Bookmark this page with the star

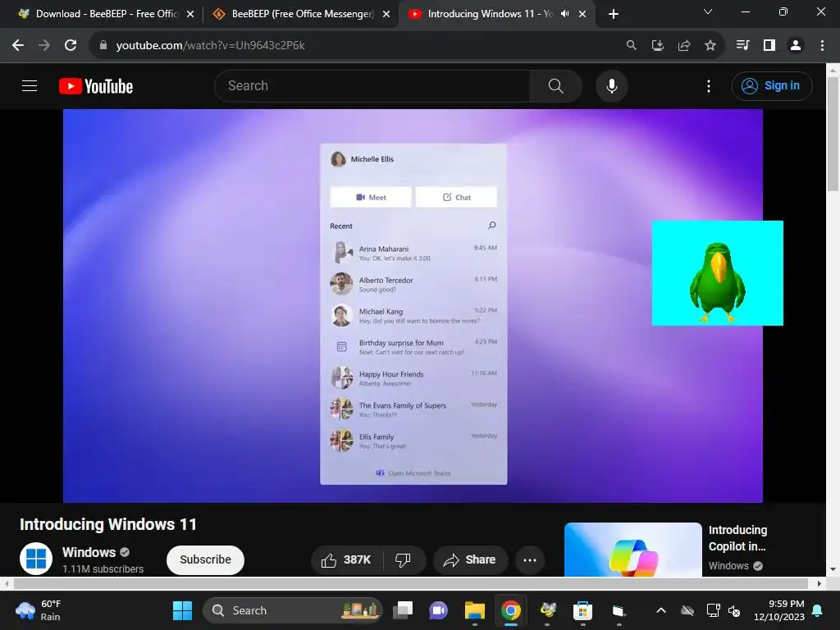tap(710, 46)
